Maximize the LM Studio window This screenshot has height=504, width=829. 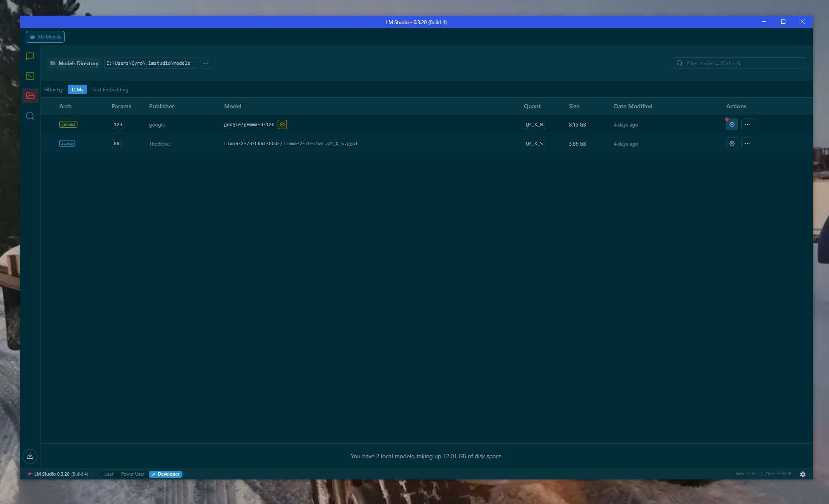pyautogui.click(x=783, y=22)
